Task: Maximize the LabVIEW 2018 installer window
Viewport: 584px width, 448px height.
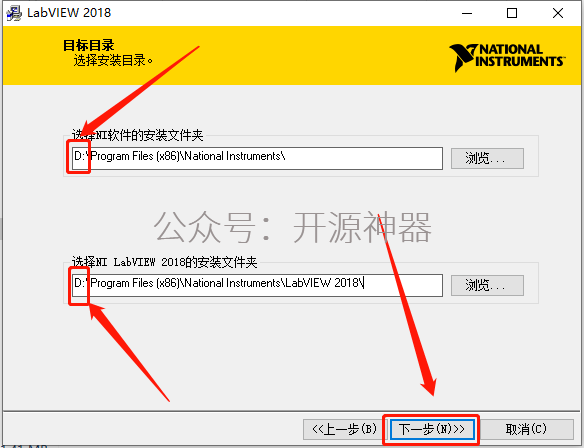Action: 512,13
